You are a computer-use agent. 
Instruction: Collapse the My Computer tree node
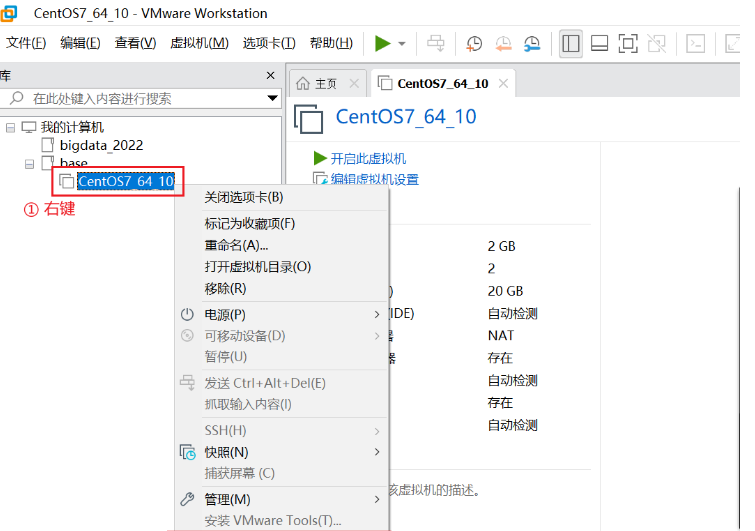10,128
